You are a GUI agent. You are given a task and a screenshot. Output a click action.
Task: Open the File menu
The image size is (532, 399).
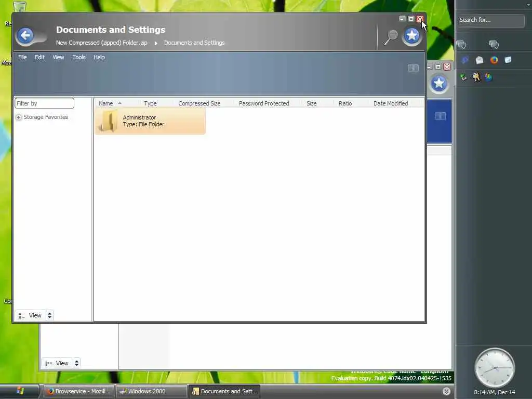click(22, 57)
